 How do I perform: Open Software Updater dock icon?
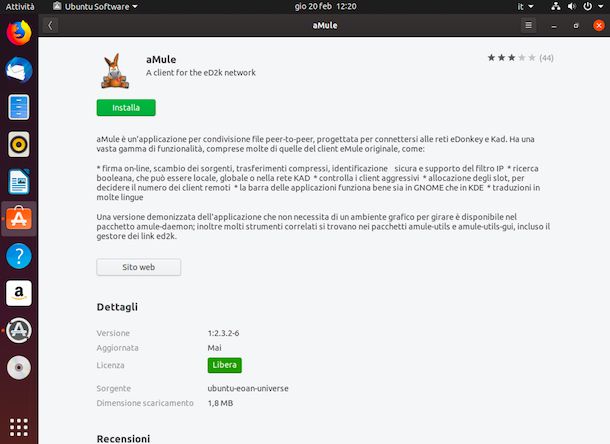point(19,330)
